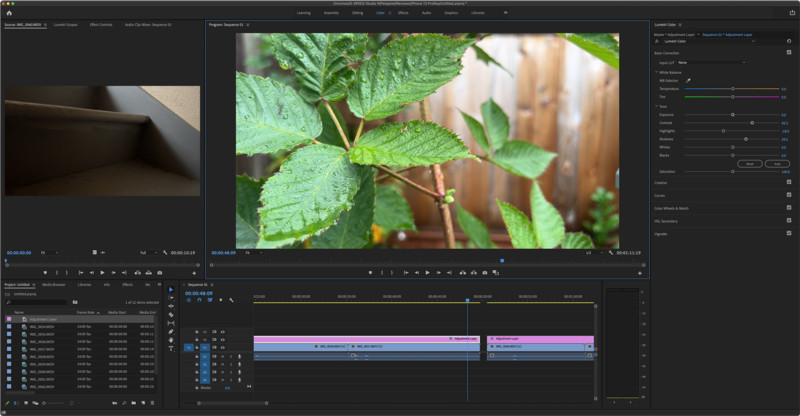Step forward one frame in Program monitor
Image resolution: width=800 pixels, height=416 pixels.
tap(438, 273)
